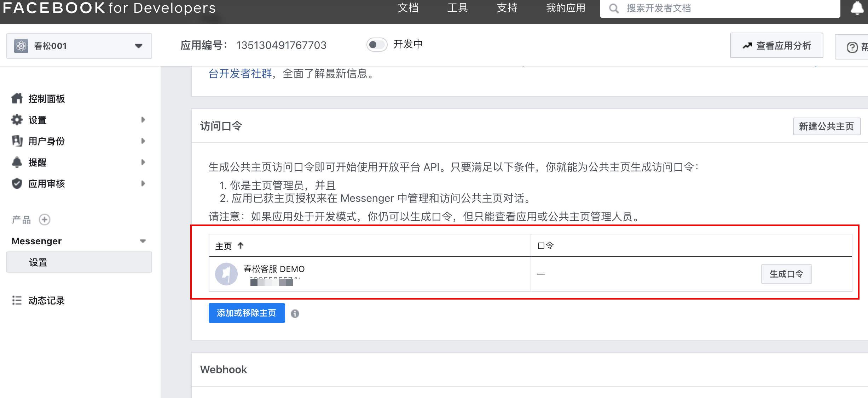
Task: Open the 春松001 app selector dropdown
Action: 79,46
